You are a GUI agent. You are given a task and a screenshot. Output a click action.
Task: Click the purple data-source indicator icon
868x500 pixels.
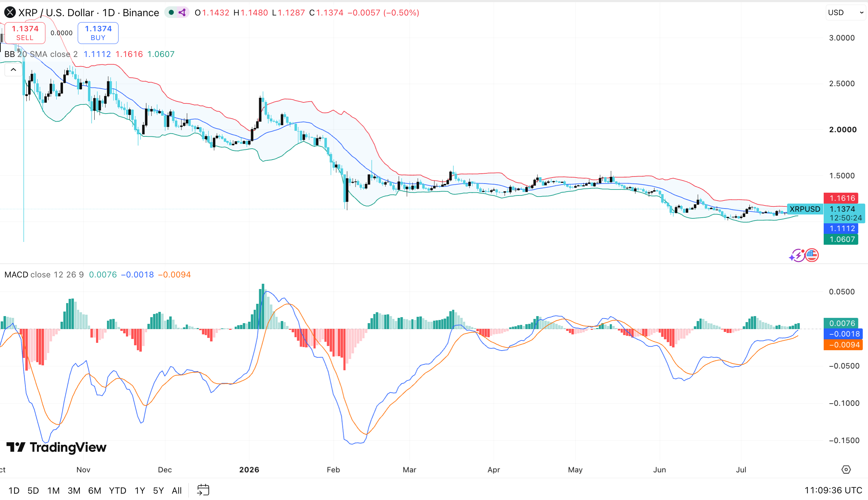coord(182,13)
